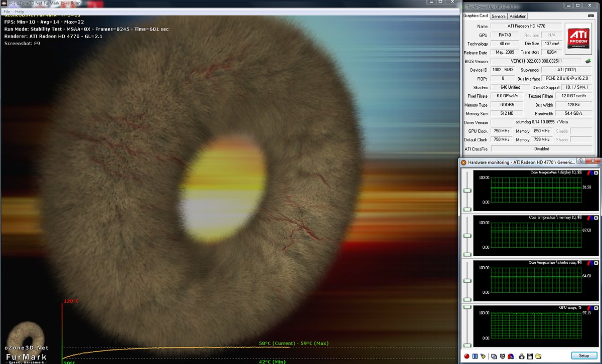Save monitoring log with the floppy disk icon

530,356
